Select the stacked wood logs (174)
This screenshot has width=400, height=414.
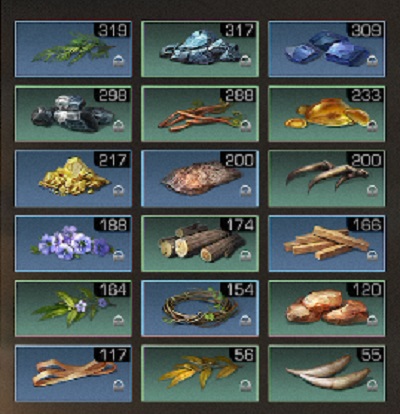(200, 243)
